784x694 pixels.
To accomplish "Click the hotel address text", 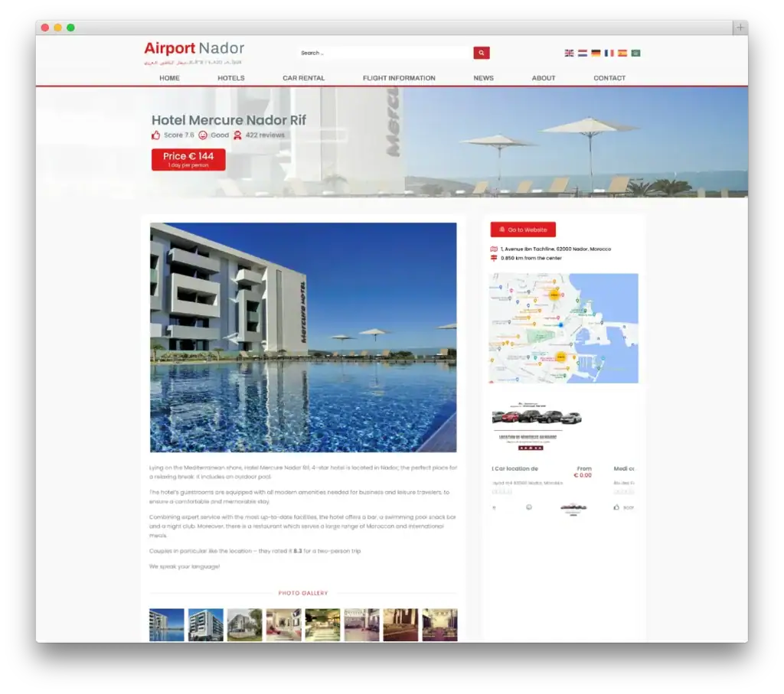I will click(x=556, y=249).
